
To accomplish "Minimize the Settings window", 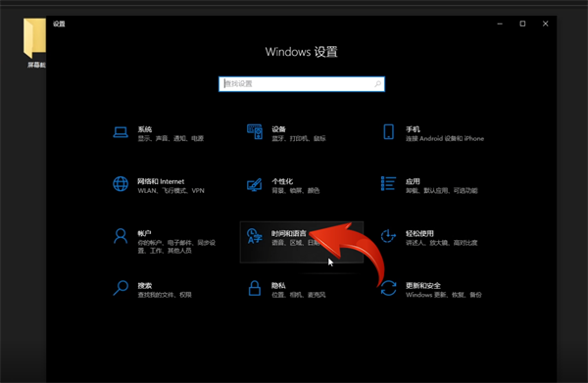I will (500, 24).
